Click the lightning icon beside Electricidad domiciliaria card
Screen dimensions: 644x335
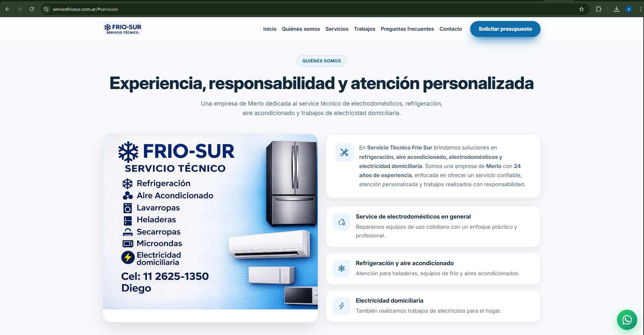[342, 306]
